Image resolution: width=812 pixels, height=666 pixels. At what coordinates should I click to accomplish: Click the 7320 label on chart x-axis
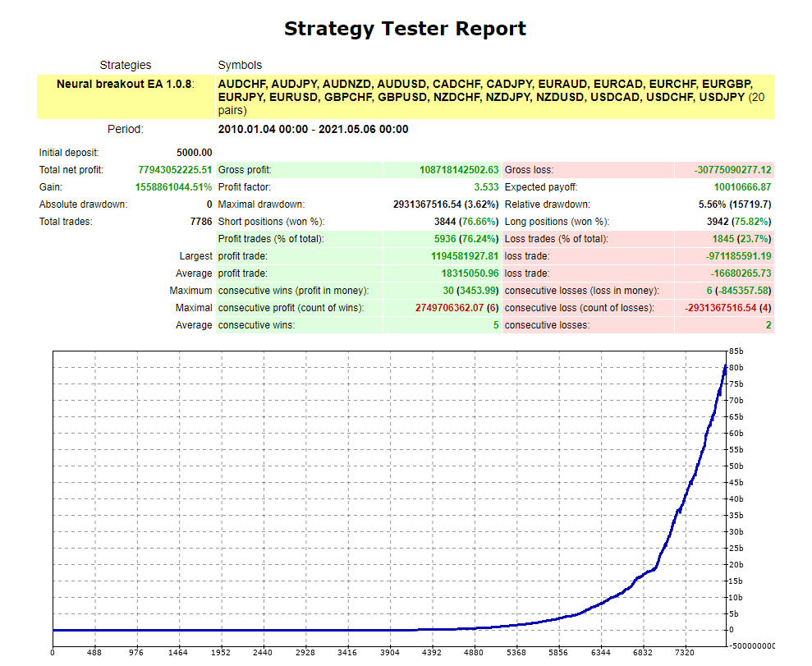(685, 653)
